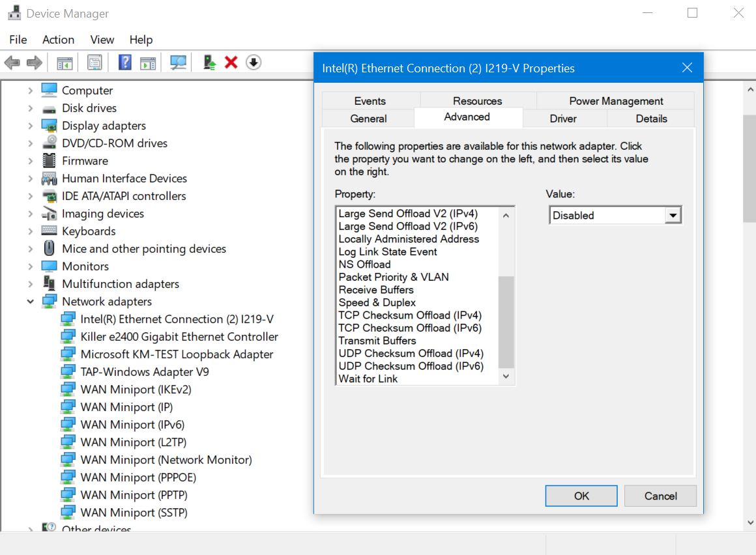756x555 pixels.
Task: Switch to the Driver tab
Action: pos(562,119)
